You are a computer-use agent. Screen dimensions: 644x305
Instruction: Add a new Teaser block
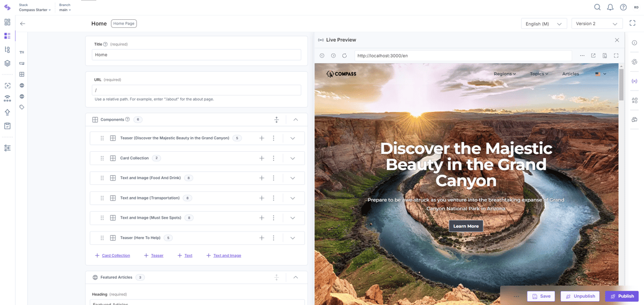(x=154, y=256)
